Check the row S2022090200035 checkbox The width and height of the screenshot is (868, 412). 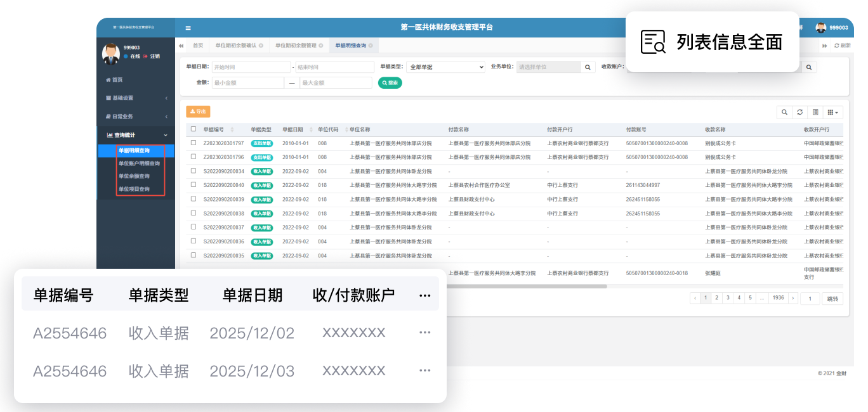point(194,255)
